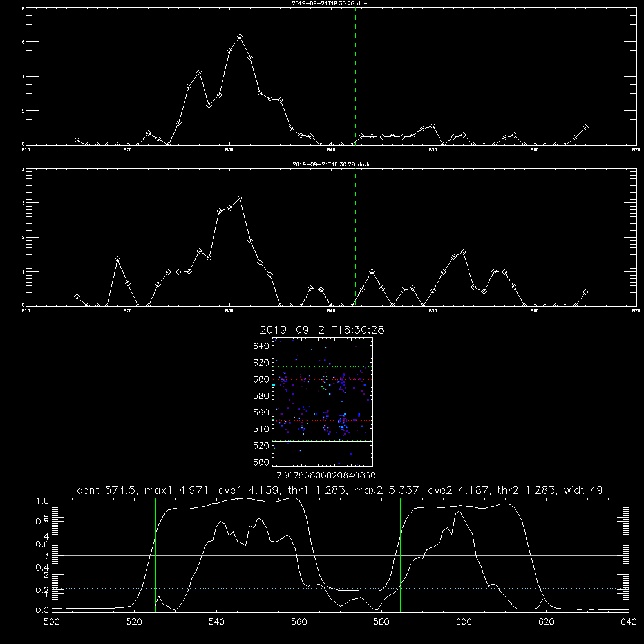
Task: Click the 'max2 5.337' value in the stats line
Action: tap(386, 490)
